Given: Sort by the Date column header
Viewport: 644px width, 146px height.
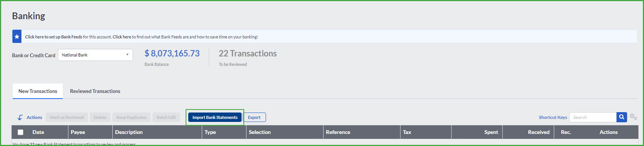Looking at the screenshot, I should click(x=38, y=132).
